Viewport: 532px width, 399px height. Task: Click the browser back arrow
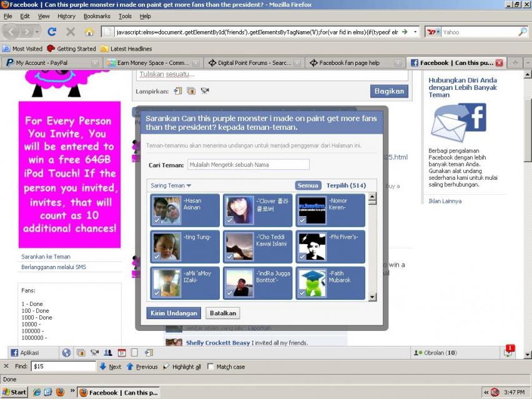(x=11, y=32)
